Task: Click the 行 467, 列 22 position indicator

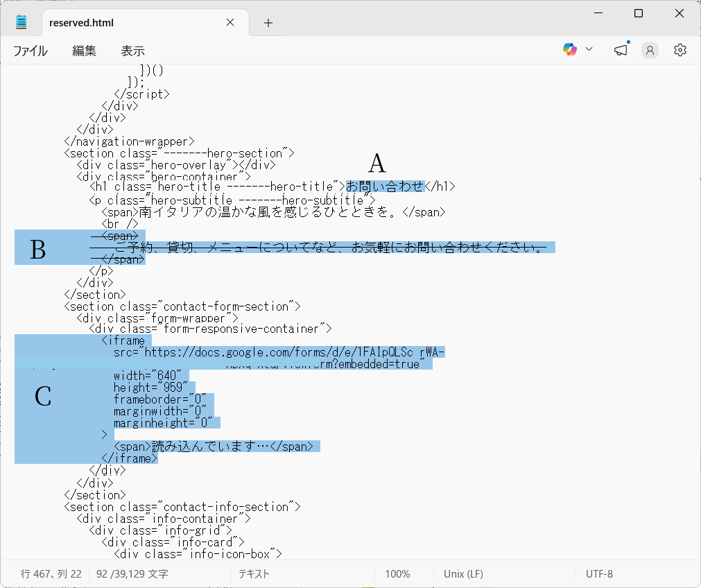Action: point(51,574)
